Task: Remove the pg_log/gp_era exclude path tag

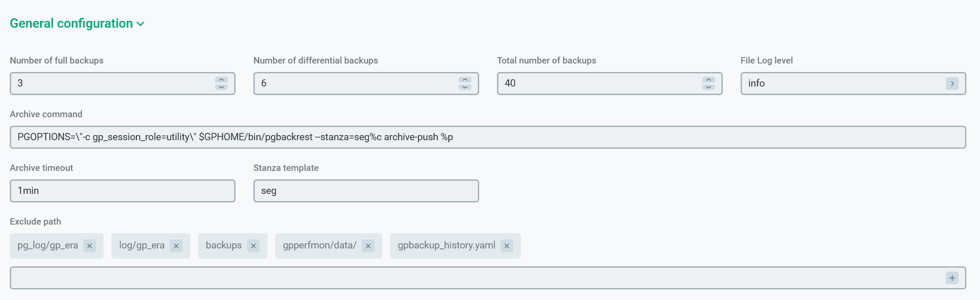Action: tap(90, 246)
